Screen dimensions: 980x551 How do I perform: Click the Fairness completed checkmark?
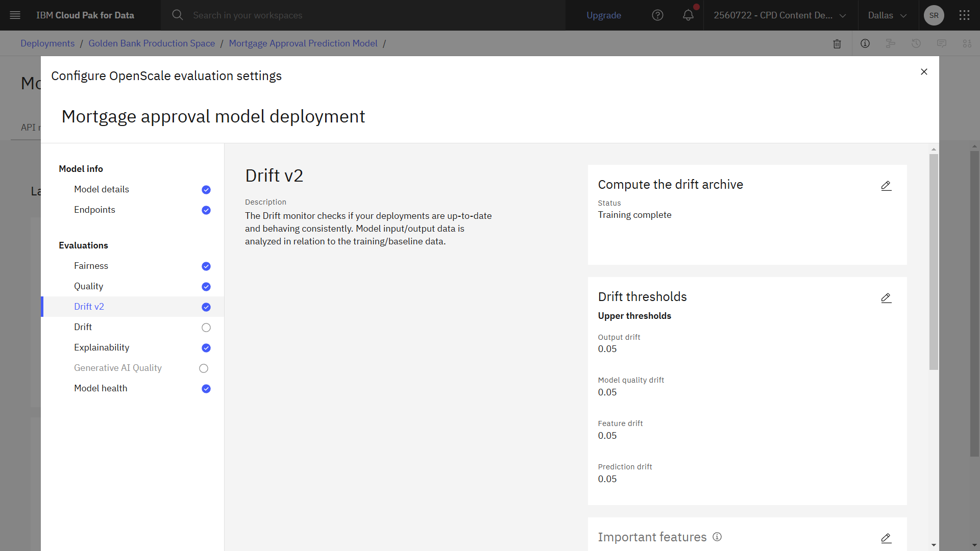206,266
